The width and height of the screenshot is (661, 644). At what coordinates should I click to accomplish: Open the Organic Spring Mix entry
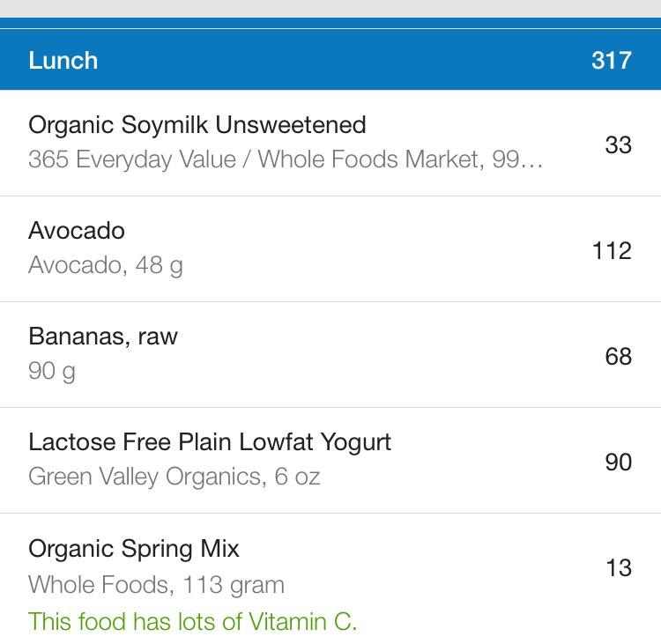pos(134,549)
